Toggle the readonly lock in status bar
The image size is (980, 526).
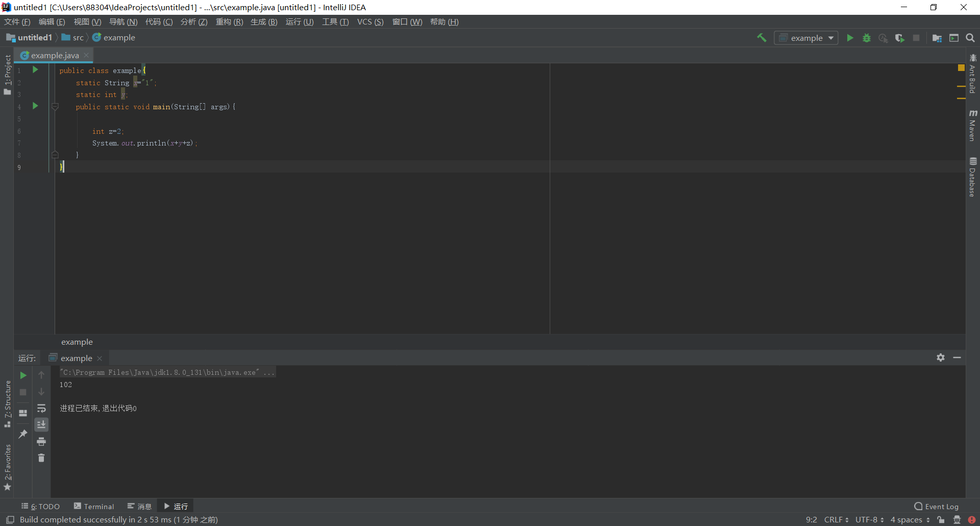coord(942,519)
